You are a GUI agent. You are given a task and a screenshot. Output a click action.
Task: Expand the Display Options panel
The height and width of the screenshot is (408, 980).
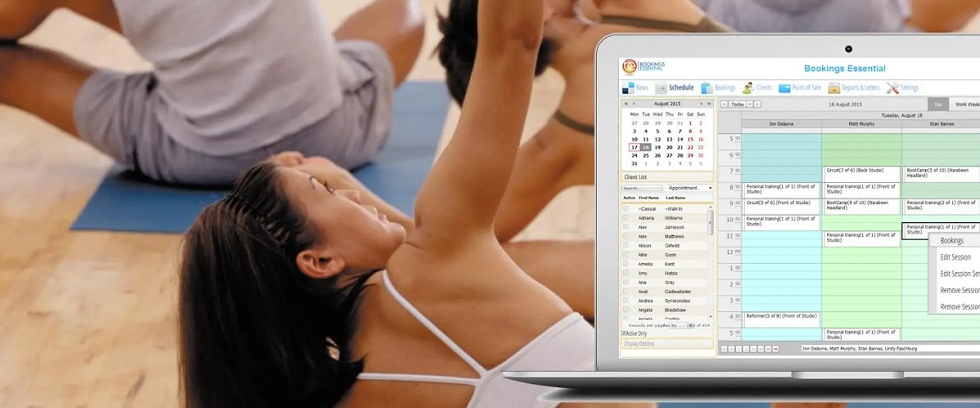(668, 344)
